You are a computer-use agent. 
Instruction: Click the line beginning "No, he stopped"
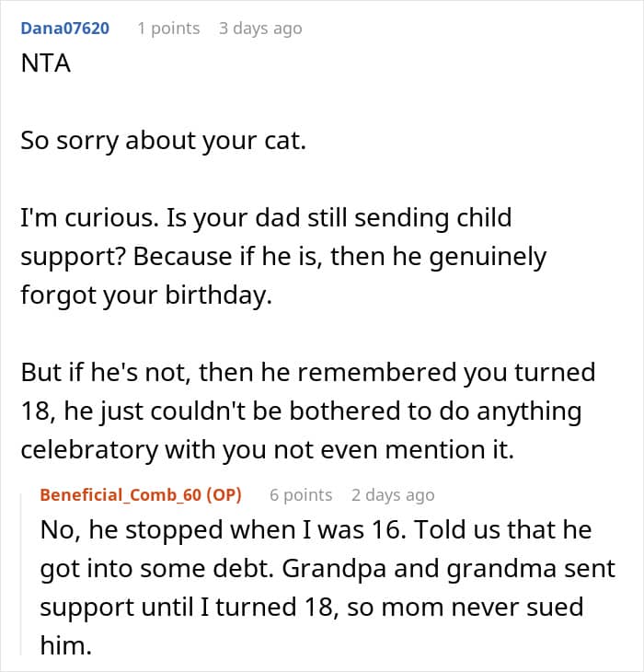click(316, 529)
